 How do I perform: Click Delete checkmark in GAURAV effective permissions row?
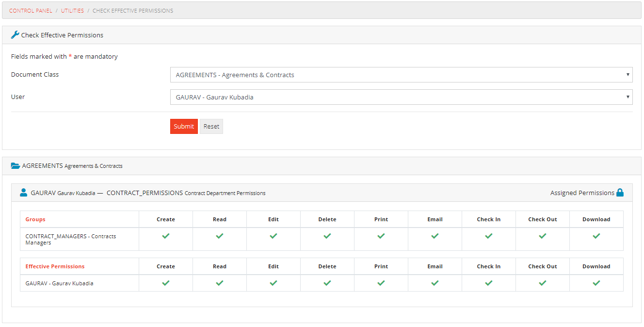pyautogui.click(x=327, y=283)
